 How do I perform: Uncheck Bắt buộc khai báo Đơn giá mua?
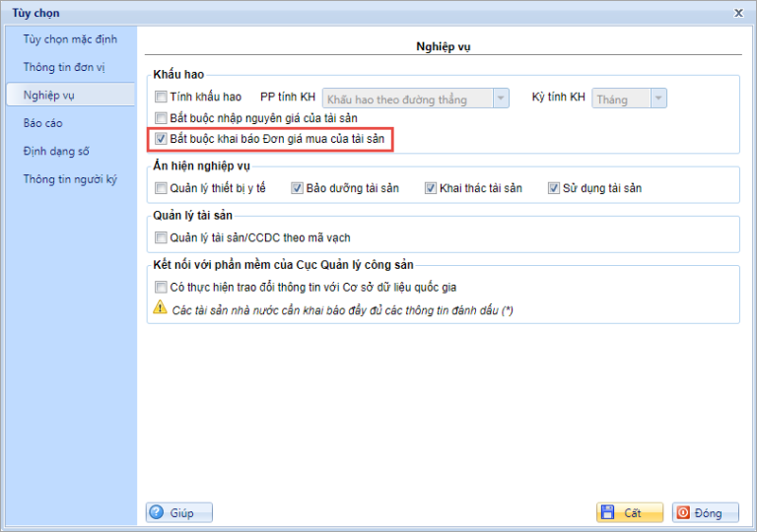tap(162, 139)
